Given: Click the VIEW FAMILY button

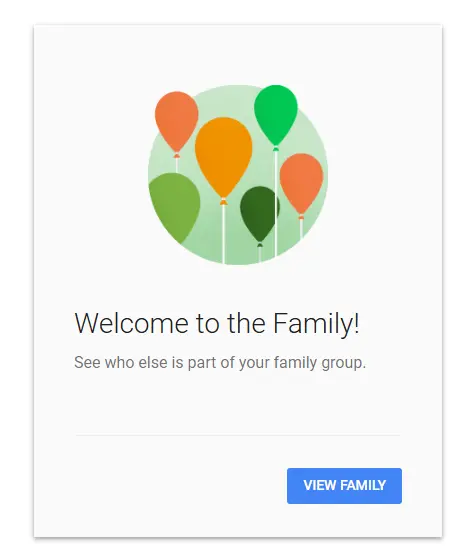Looking at the screenshot, I should [344, 486].
